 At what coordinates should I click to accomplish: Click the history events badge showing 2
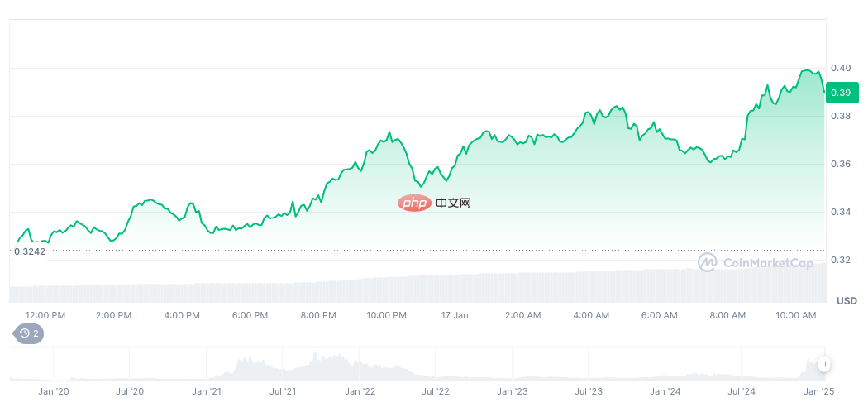click(29, 333)
